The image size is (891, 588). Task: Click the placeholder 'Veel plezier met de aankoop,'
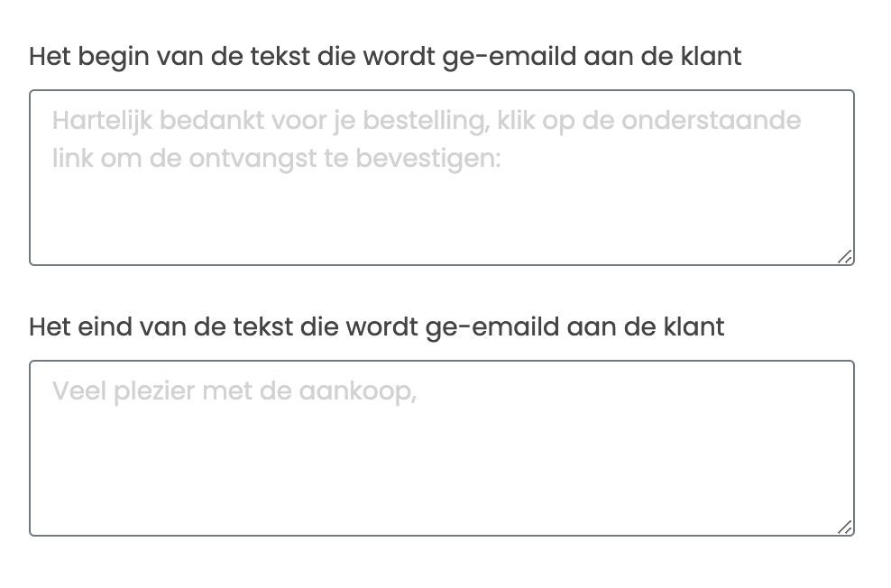coord(234,392)
